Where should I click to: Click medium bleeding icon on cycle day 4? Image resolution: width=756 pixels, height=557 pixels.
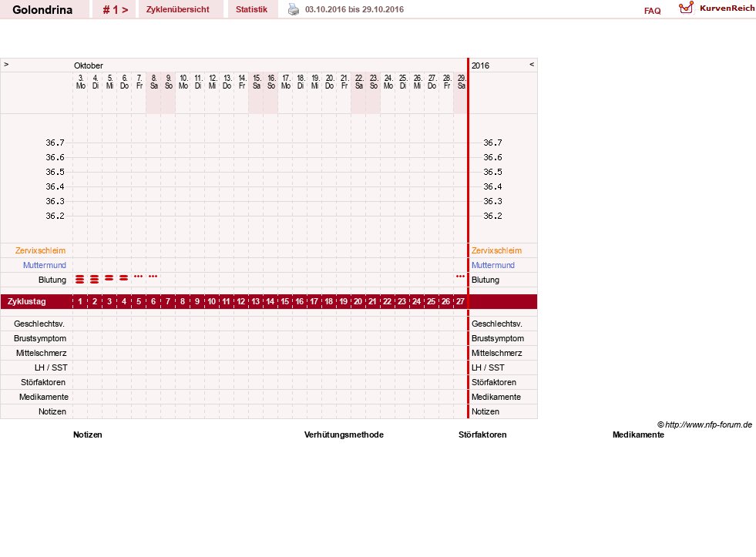[x=124, y=278]
